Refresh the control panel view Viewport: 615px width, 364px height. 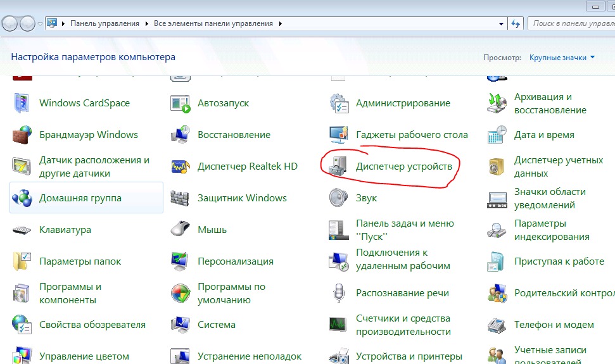[516, 24]
